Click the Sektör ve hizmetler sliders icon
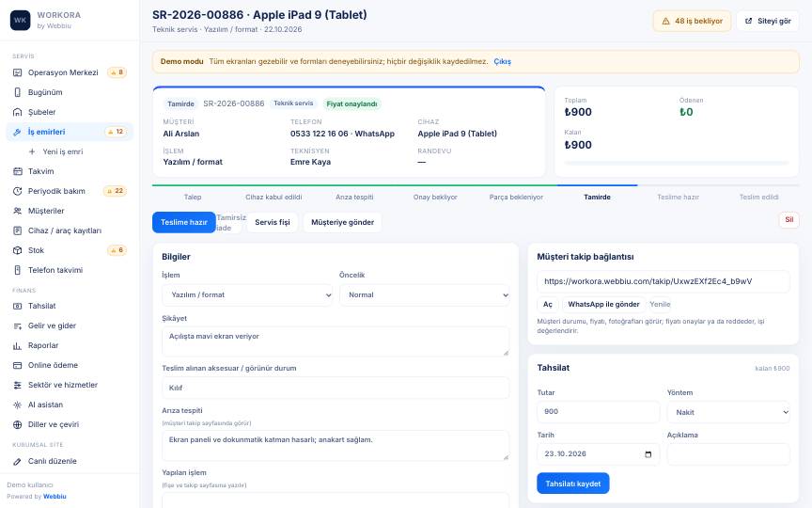Viewport: 812px width, 508px height. 17,385
